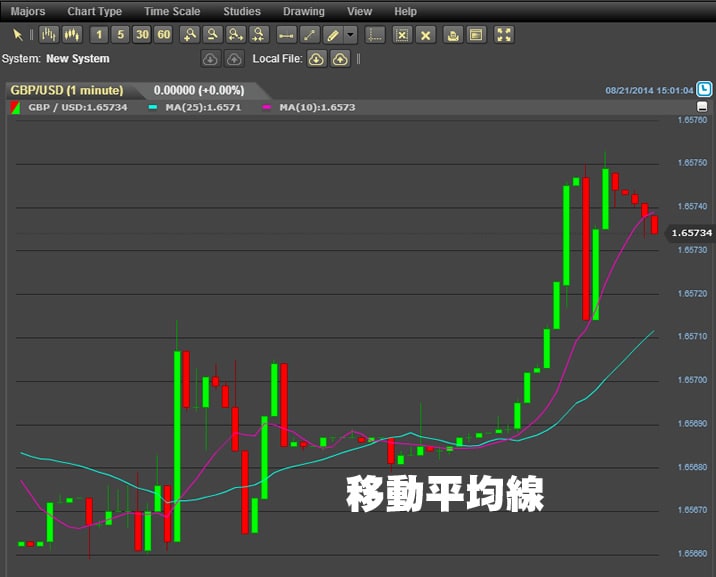Click the zoom out magnifier icon
This screenshot has width=716, height=577.
pyautogui.click(x=212, y=35)
